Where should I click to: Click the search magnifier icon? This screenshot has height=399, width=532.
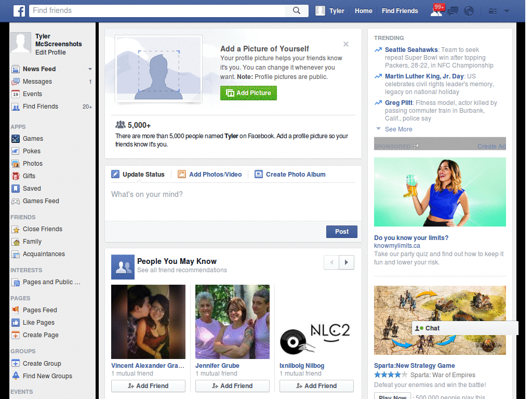297,10
